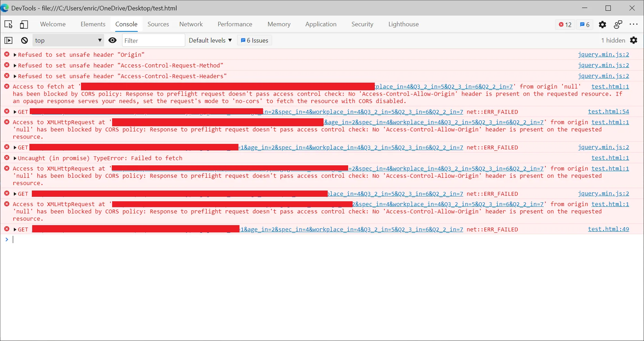Open the Sources tab
Screen dimensions: 644x341
pos(158,24)
